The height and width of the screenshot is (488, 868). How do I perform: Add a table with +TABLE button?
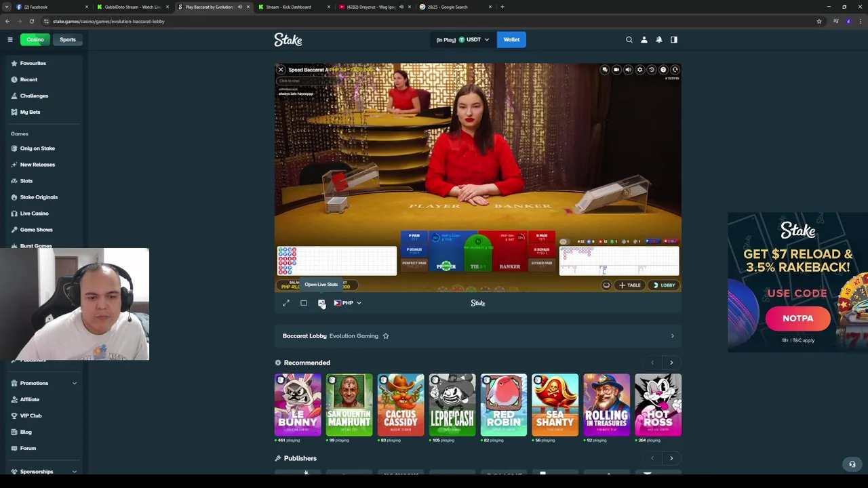[629, 285]
